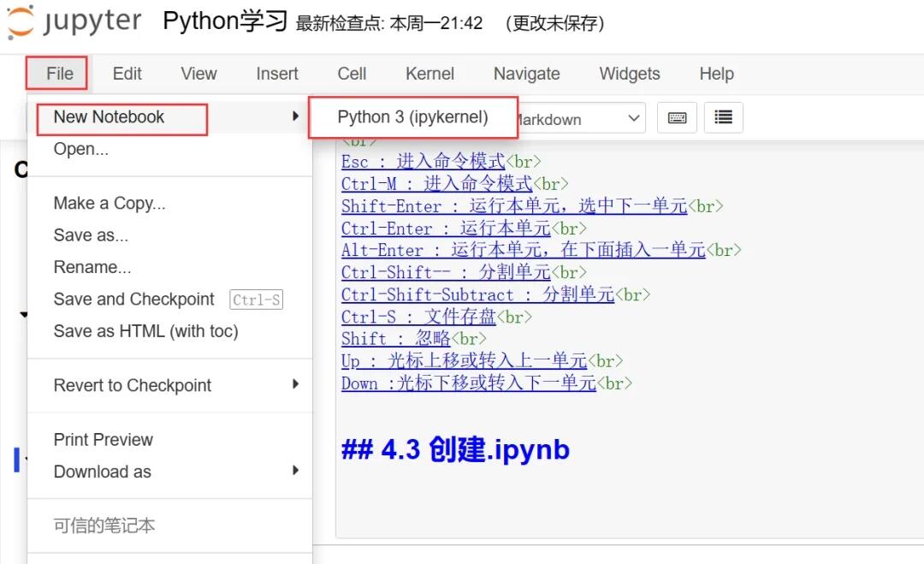Click the 4.3 创建.ipynb heading
This screenshot has width=924, height=564.
[455, 449]
